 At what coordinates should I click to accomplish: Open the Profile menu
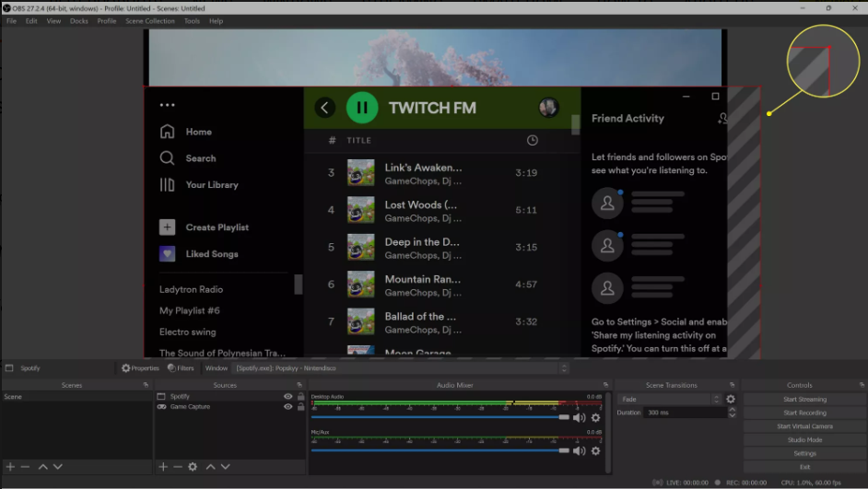coord(106,21)
